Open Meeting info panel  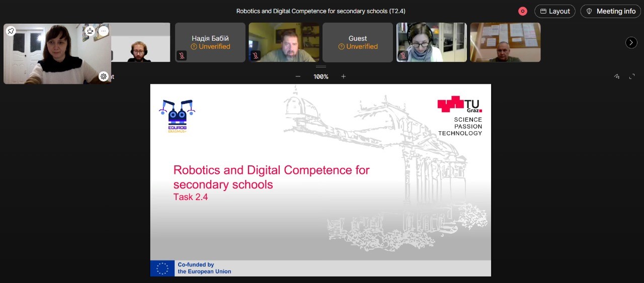610,11
